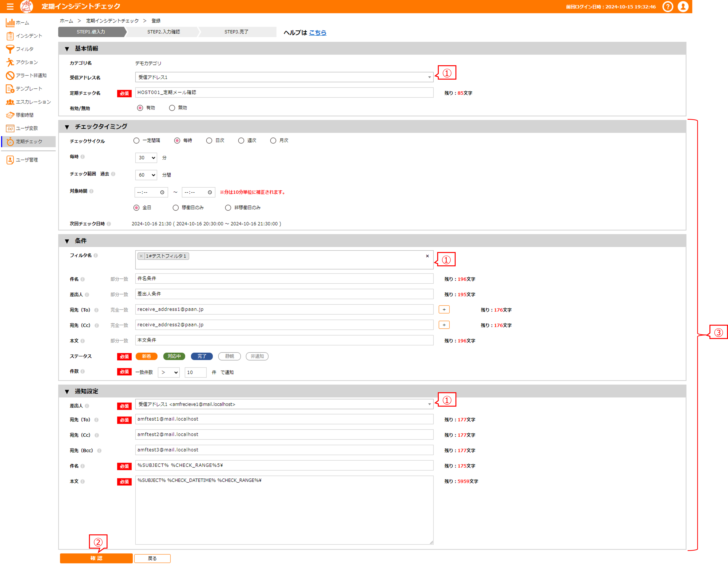Open the user account avatar icon

click(683, 7)
